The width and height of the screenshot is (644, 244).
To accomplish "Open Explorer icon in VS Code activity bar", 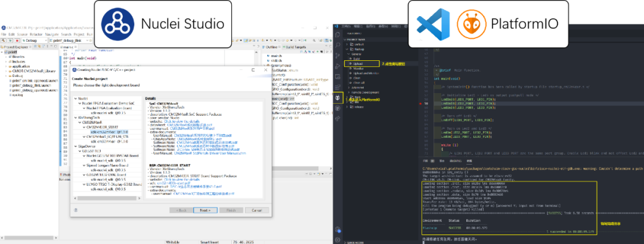I will pyautogui.click(x=338, y=35).
